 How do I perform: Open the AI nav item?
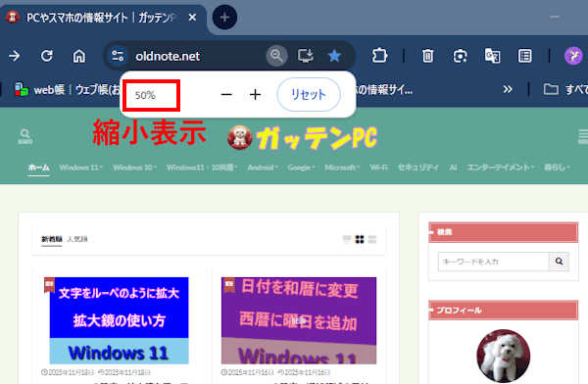pos(453,168)
